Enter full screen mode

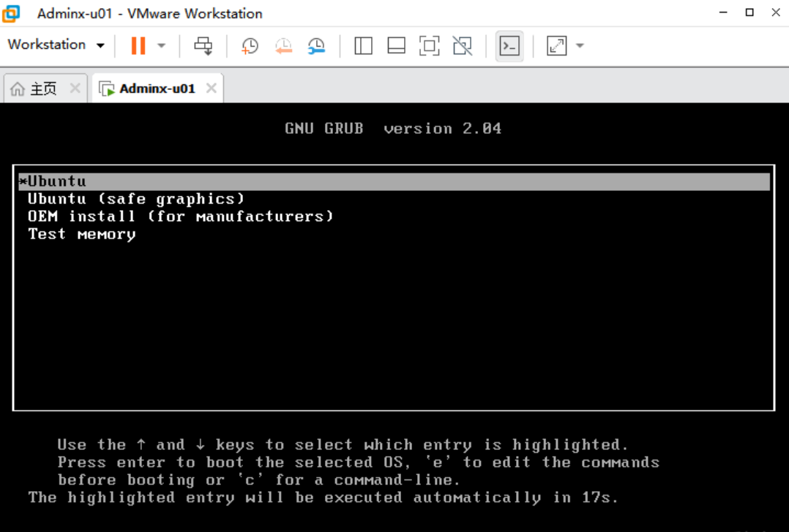[429, 46]
